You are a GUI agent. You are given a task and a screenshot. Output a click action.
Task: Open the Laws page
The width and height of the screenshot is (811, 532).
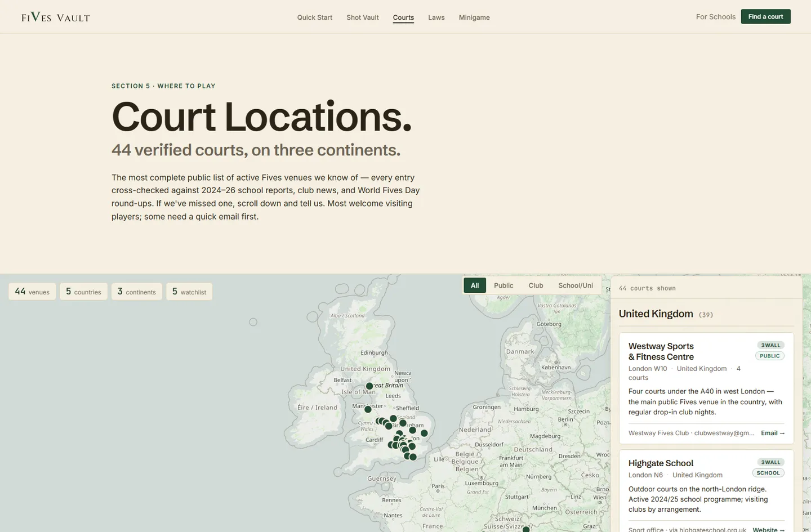[436, 17]
